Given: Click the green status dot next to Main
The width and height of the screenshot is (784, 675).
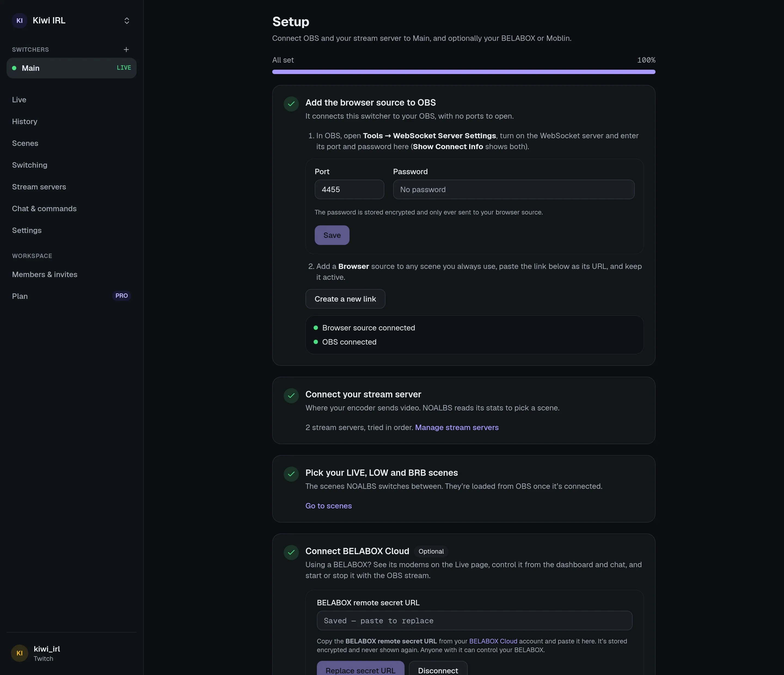Looking at the screenshot, I should (x=14, y=68).
